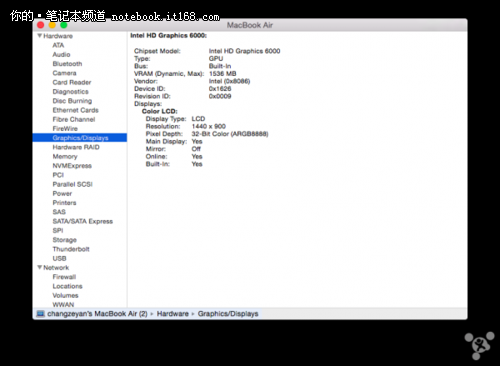Click Graphics/Displays in the path bar

click(x=228, y=314)
